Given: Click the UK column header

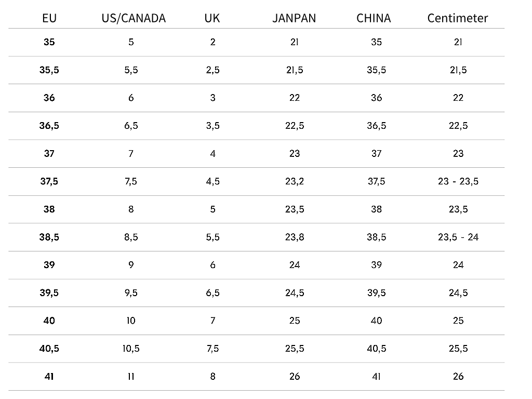Looking at the screenshot, I should (212, 18).
